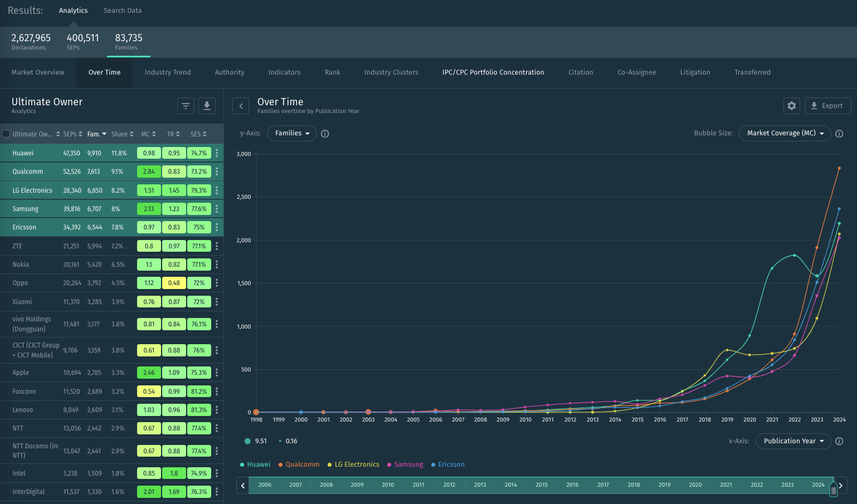Image resolution: width=857 pixels, height=504 pixels.
Task: Show x-Axis info icon
Action: [839, 441]
